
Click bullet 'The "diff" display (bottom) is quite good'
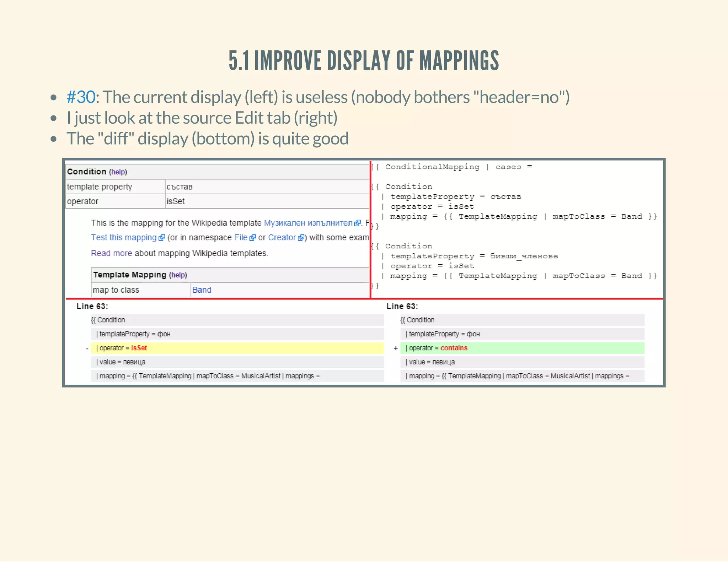pyautogui.click(x=208, y=139)
